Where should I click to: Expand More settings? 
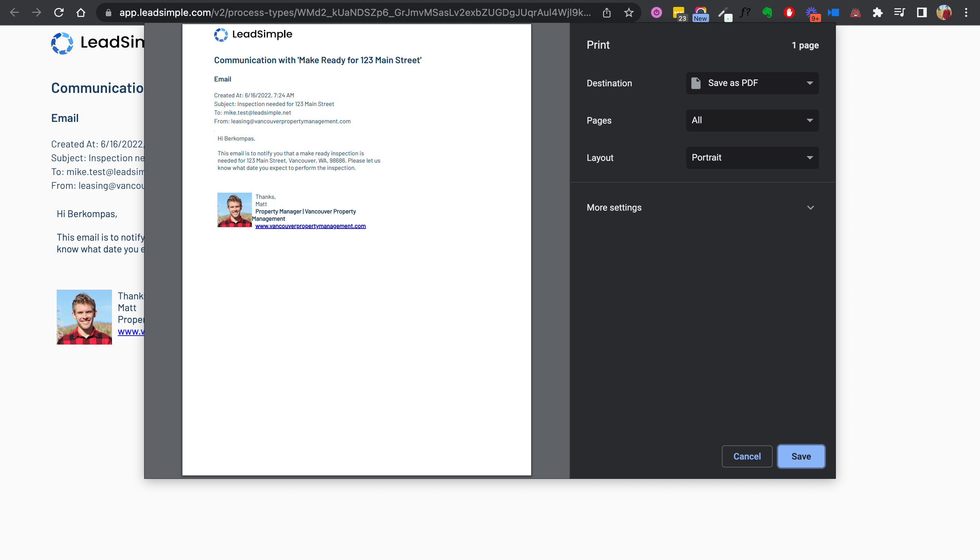coord(700,208)
